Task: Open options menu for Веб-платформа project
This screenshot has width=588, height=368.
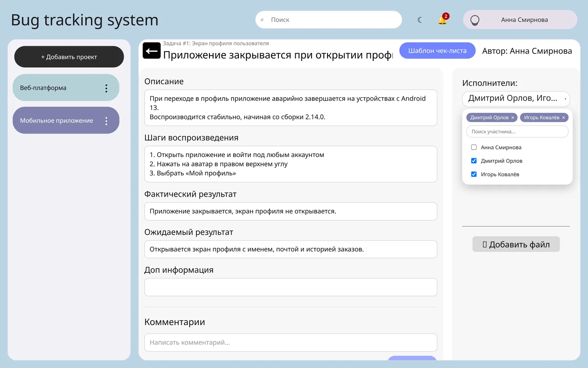Action: tap(106, 88)
